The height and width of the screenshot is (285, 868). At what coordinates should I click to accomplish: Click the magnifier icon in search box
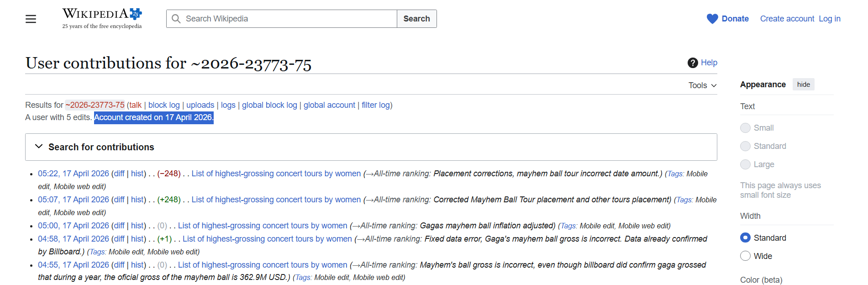pyautogui.click(x=176, y=19)
